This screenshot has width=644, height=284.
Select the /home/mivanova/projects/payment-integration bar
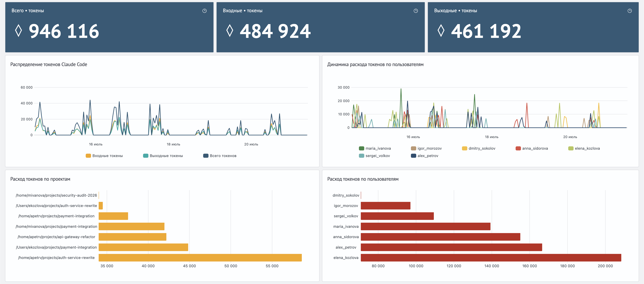coord(132,227)
